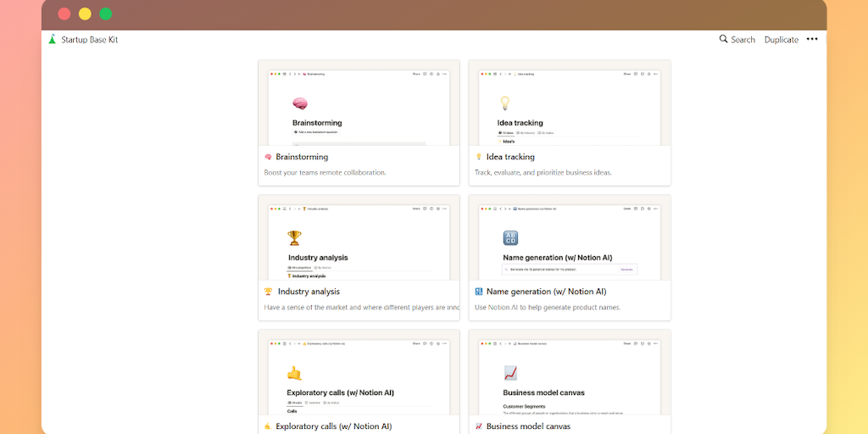Click the Startup Base Kit page title

point(90,40)
